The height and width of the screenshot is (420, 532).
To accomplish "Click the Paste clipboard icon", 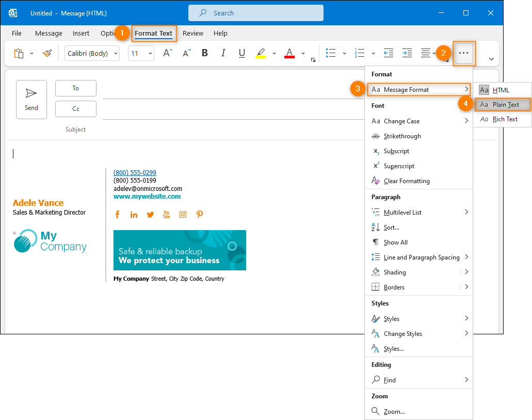I will [19, 53].
